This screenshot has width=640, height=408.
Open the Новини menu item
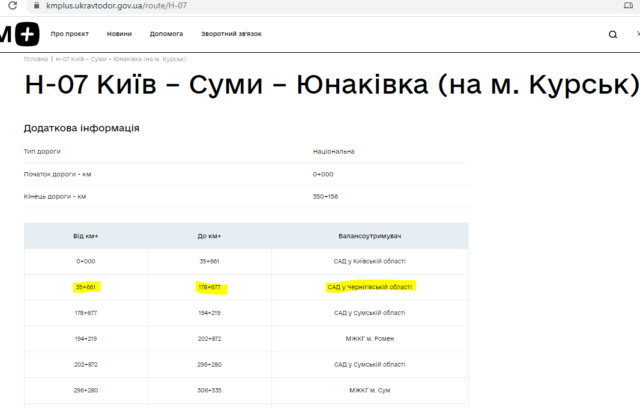click(119, 34)
